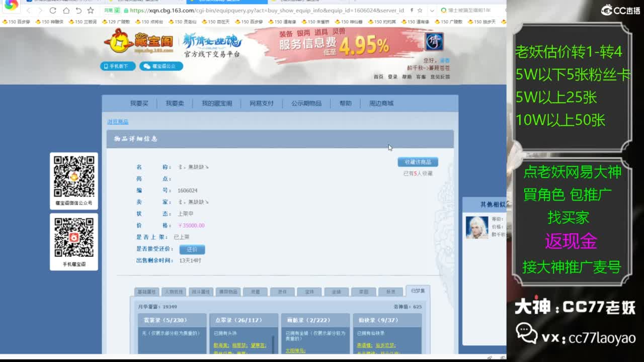The width and height of the screenshot is (644, 362).
Task: Open the 4.95% service fee banner
Action: [335, 44]
